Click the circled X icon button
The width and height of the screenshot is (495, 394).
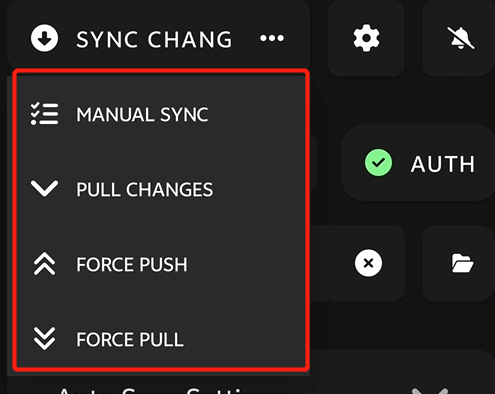[368, 263]
